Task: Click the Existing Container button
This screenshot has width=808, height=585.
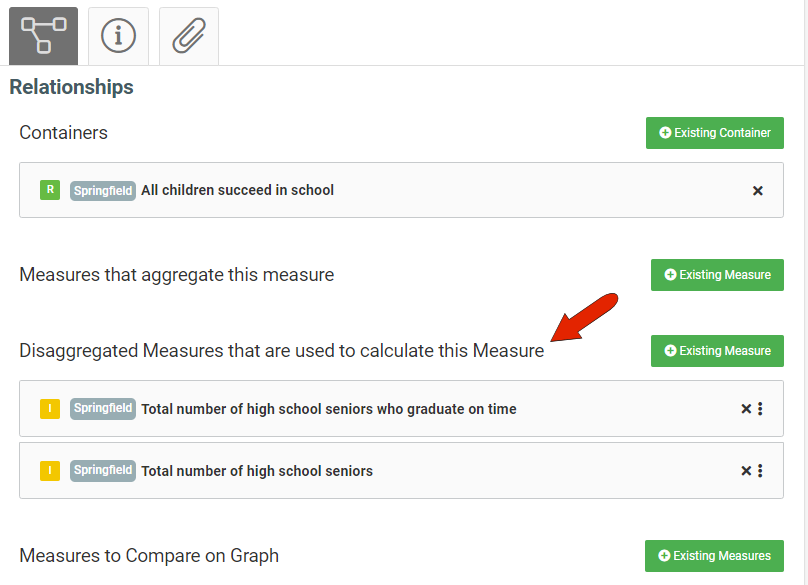Action: pos(714,133)
